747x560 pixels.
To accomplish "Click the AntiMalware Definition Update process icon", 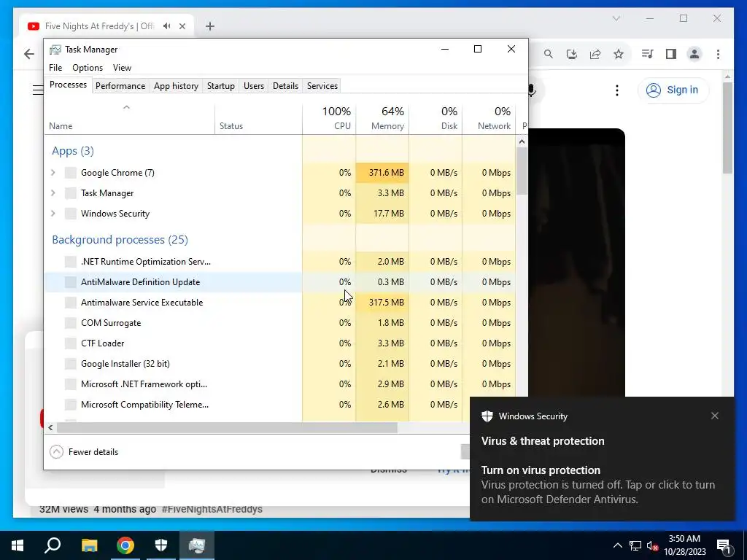I will coord(71,282).
